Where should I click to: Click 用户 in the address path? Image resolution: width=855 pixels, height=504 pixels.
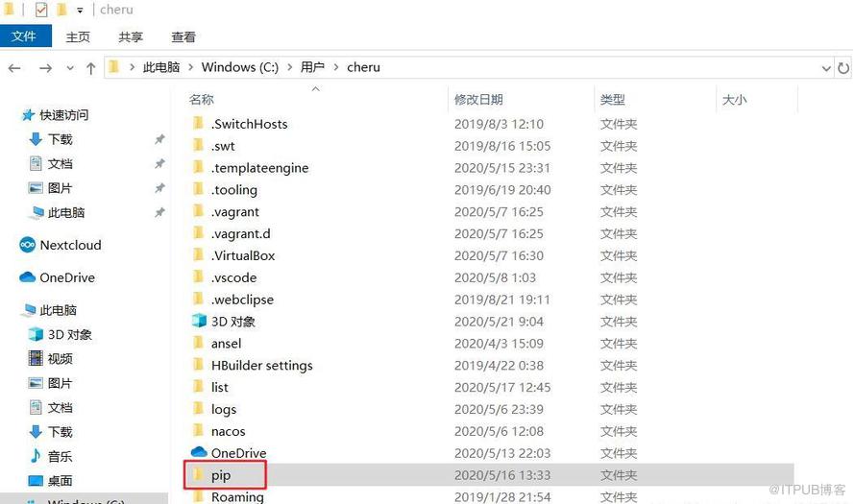(x=312, y=67)
